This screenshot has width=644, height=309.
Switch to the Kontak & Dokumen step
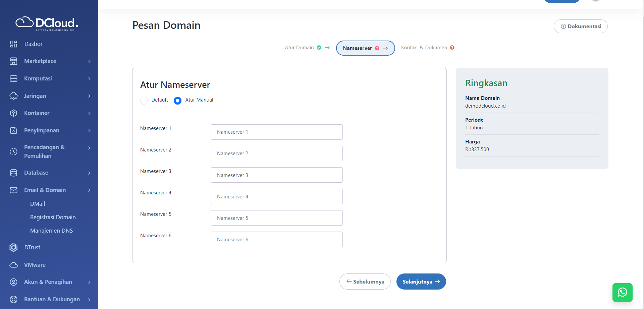click(424, 47)
